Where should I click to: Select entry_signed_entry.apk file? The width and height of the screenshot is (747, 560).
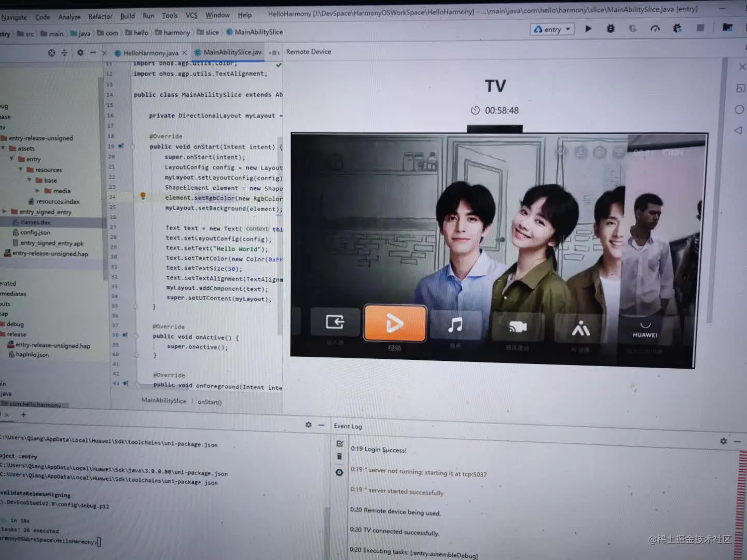pyautogui.click(x=51, y=243)
